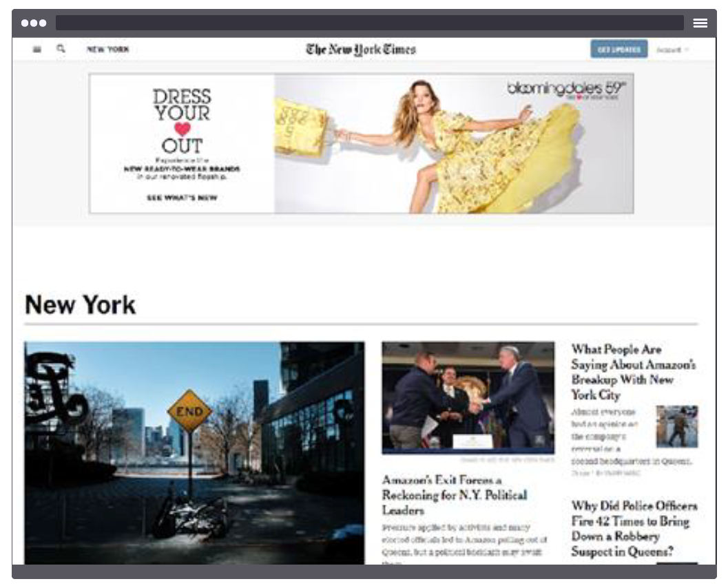Open the browser frame menu icon

700,23
